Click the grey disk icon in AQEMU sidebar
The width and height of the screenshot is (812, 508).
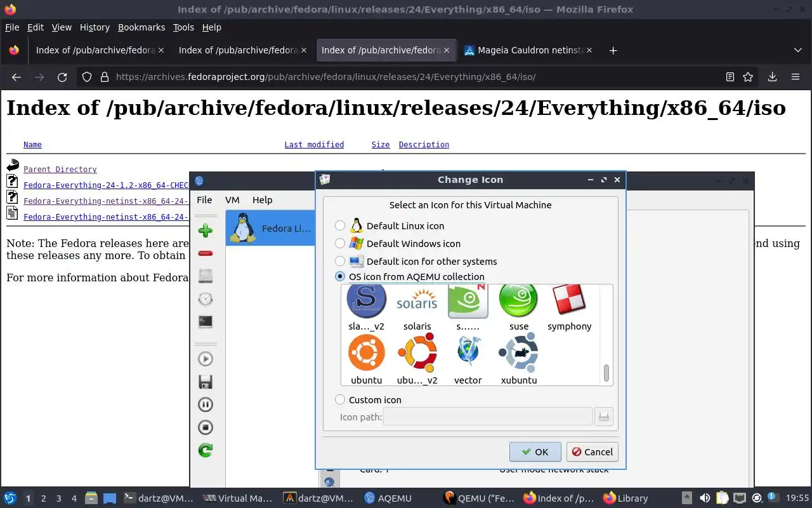click(x=205, y=276)
